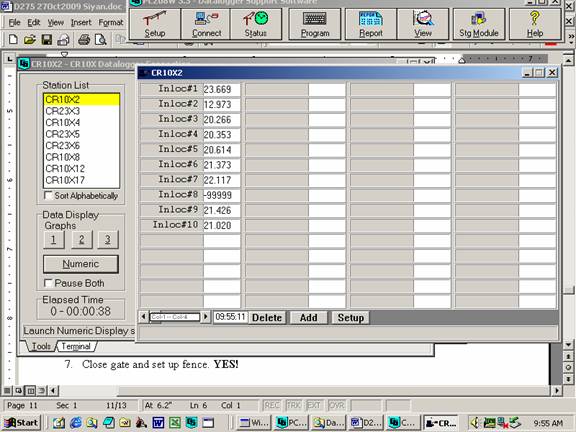
Task: Open Graph 3 button
Action: (x=108, y=240)
